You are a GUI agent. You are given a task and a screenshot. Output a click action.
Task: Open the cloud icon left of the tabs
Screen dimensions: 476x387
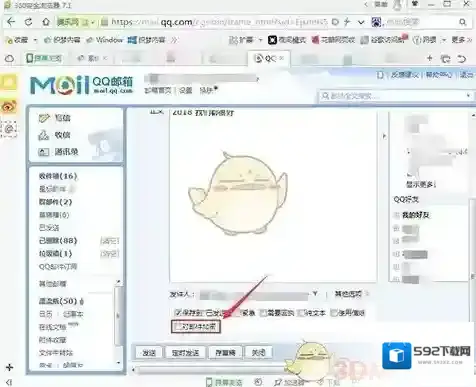pyautogui.click(x=9, y=59)
